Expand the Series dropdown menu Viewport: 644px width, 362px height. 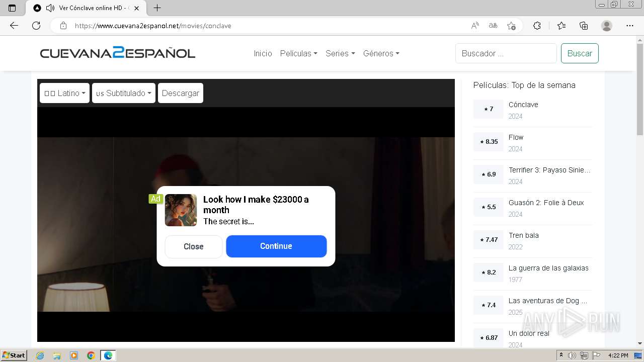(340, 53)
